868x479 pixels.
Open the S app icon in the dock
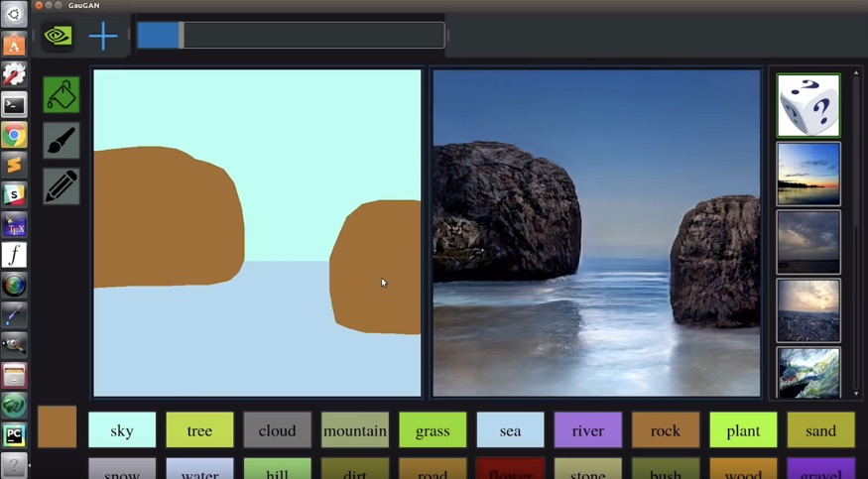pyautogui.click(x=14, y=194)
